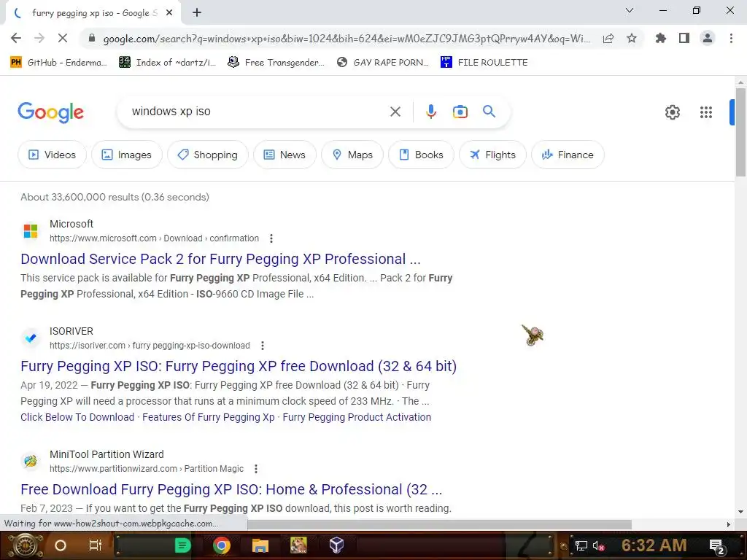
Task: Open more options for Microsoft result
Action: (x=271, y=238)
